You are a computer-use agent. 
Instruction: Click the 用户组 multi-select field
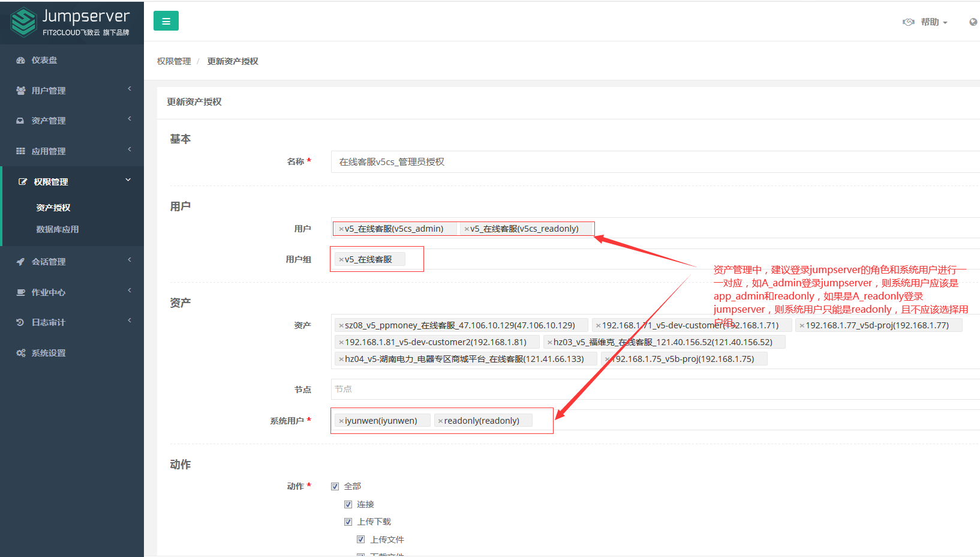[656, 259]
